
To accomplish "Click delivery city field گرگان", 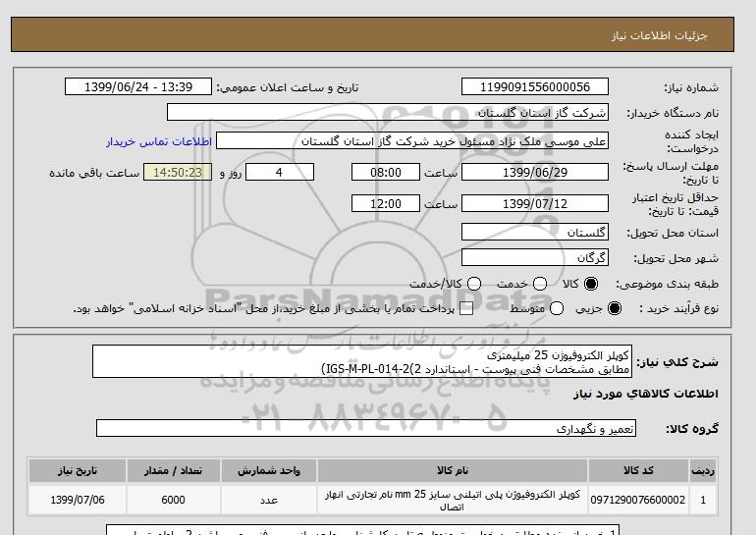I will coord(535,258).
